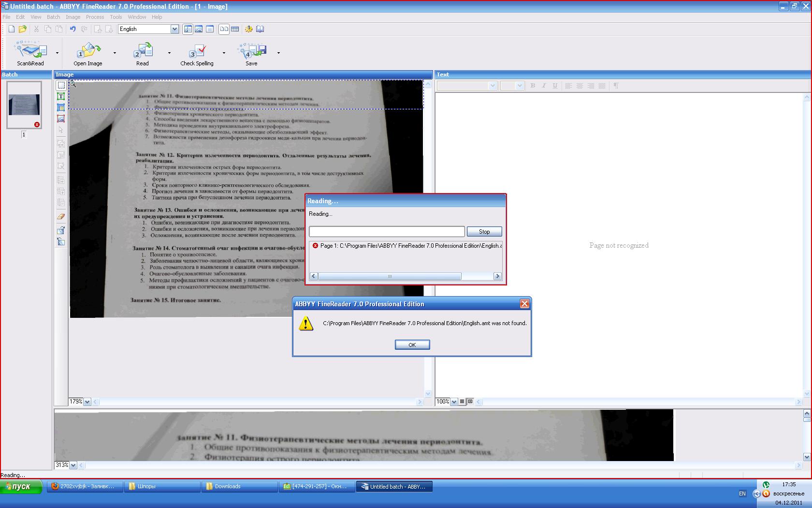Image resolution: width=812 pixels, height=508 pixels.
Task: Toggle the Text window view button
Action: (x=210, y=29)
